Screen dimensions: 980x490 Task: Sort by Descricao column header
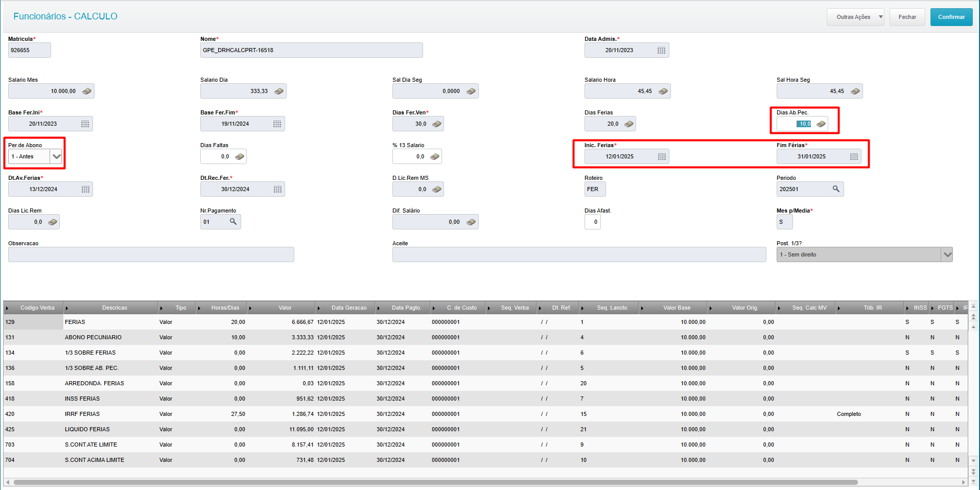(110, 308)
